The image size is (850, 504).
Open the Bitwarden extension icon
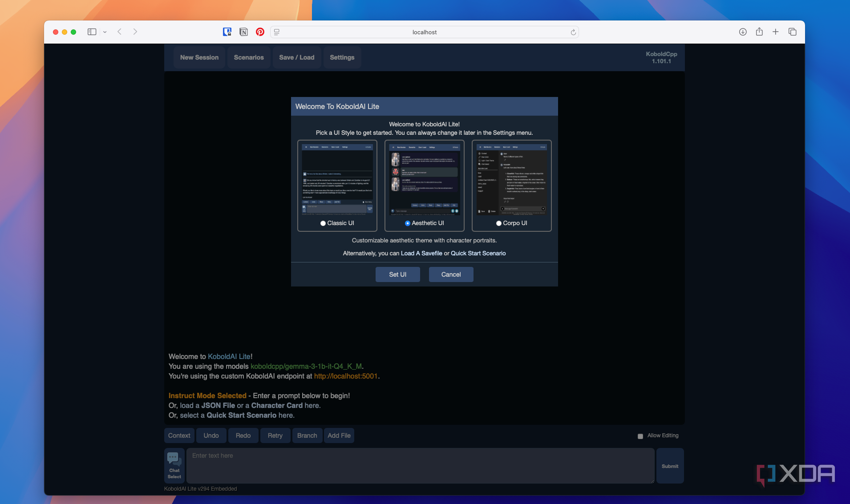[x=227, y=32]
